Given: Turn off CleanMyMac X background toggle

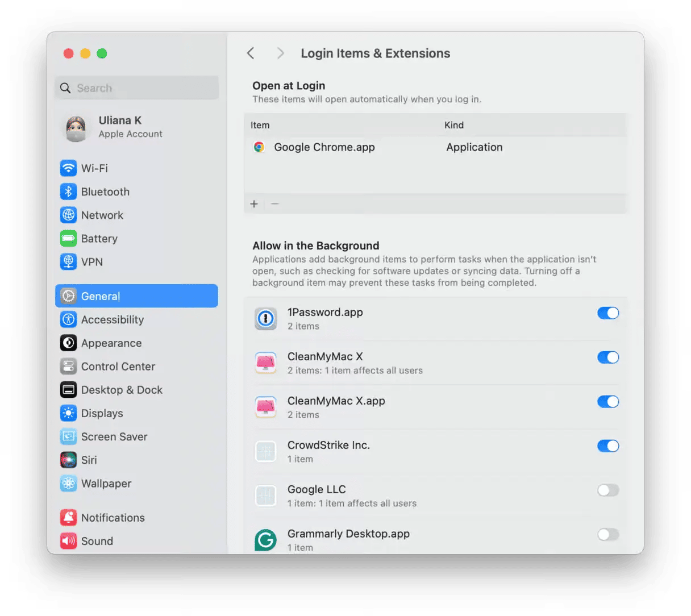Looking at the screenshot, I should pos(607,357).
